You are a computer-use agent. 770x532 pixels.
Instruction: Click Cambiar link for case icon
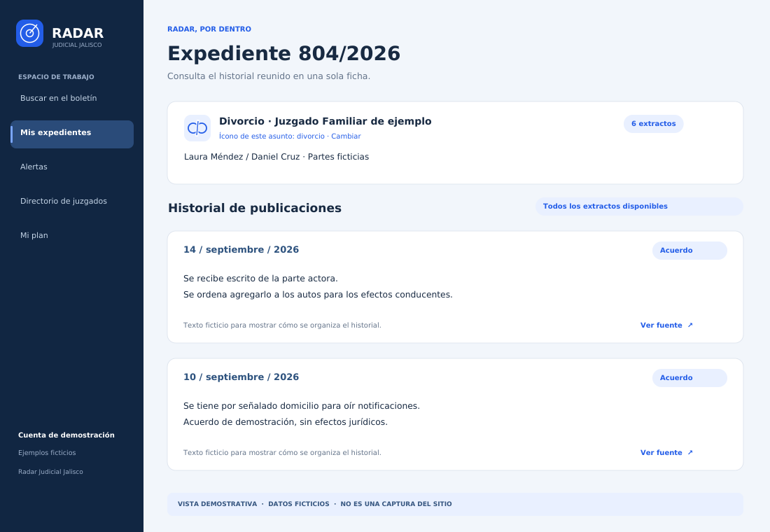pos(346,136)
